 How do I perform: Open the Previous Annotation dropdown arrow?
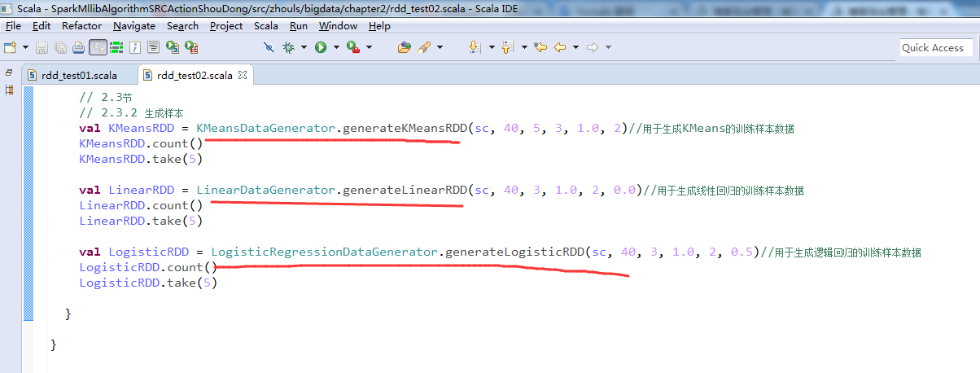(x=524, y=48)
